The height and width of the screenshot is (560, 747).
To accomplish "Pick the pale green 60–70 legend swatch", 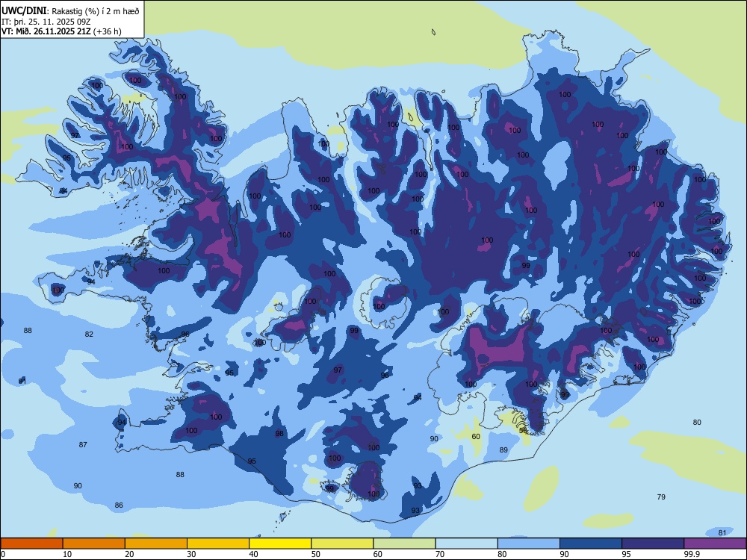I will (x=404, y=544).
